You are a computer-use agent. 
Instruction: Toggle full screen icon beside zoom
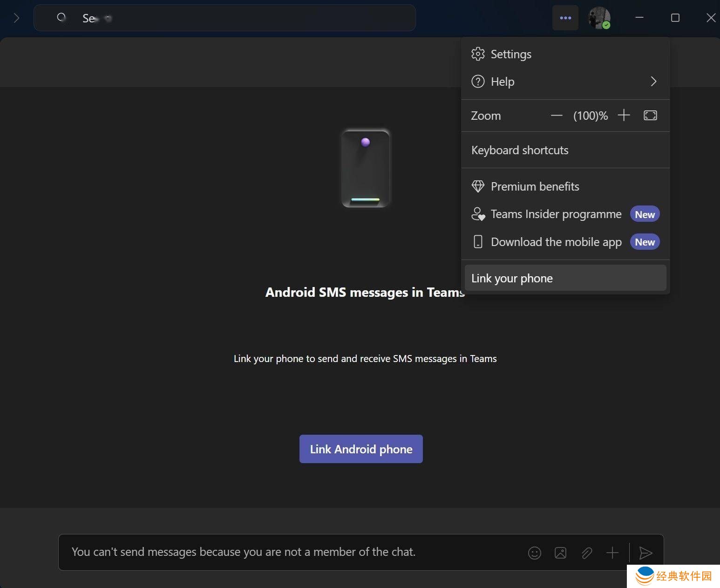650,115
